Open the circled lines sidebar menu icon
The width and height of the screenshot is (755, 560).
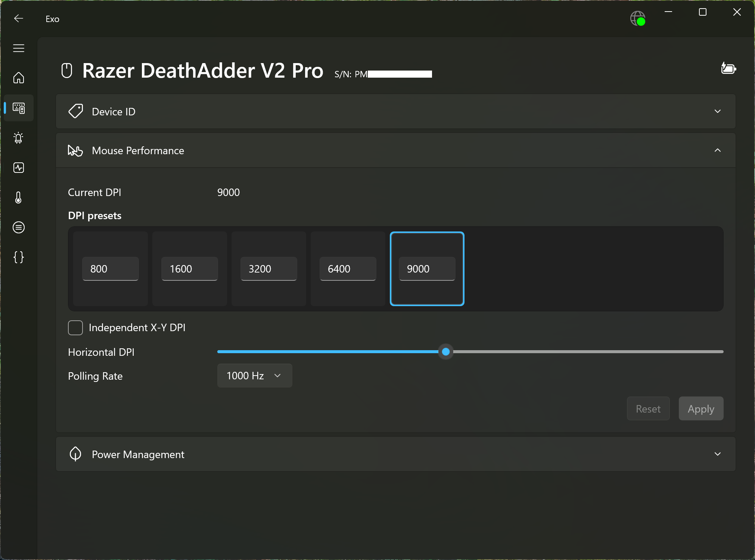tap(19, 227)
